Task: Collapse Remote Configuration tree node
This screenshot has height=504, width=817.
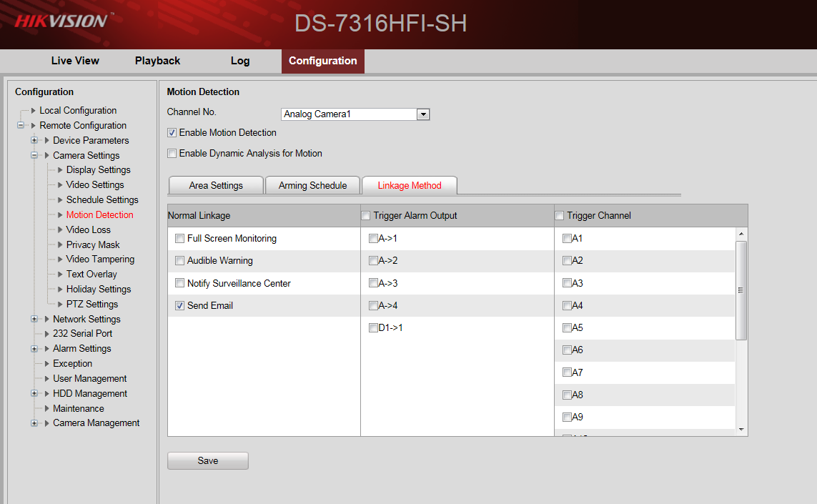Action: coord(21,126)
